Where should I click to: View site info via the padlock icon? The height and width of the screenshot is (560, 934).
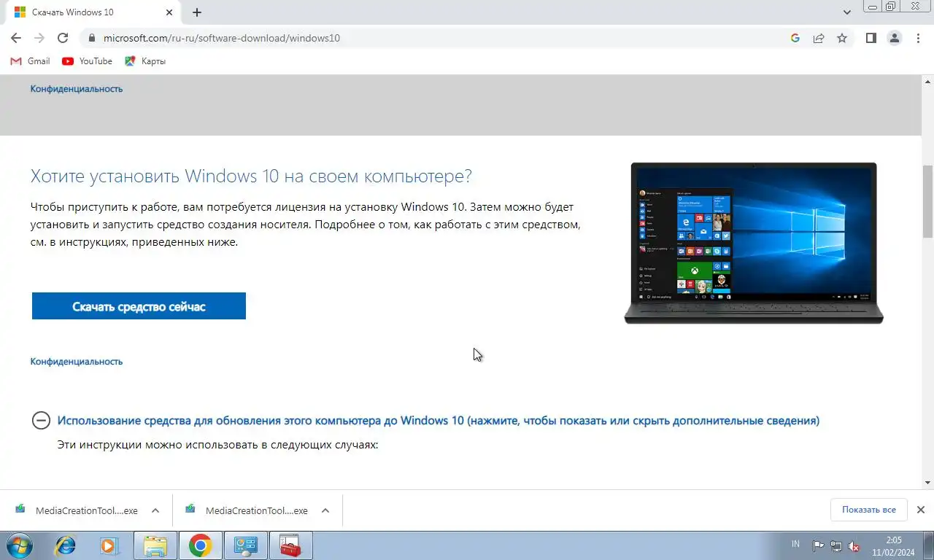coord(91,38)
